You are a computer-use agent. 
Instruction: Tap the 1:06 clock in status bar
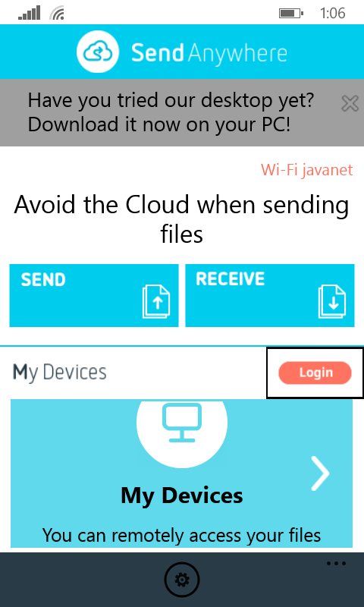coord(333,13)
